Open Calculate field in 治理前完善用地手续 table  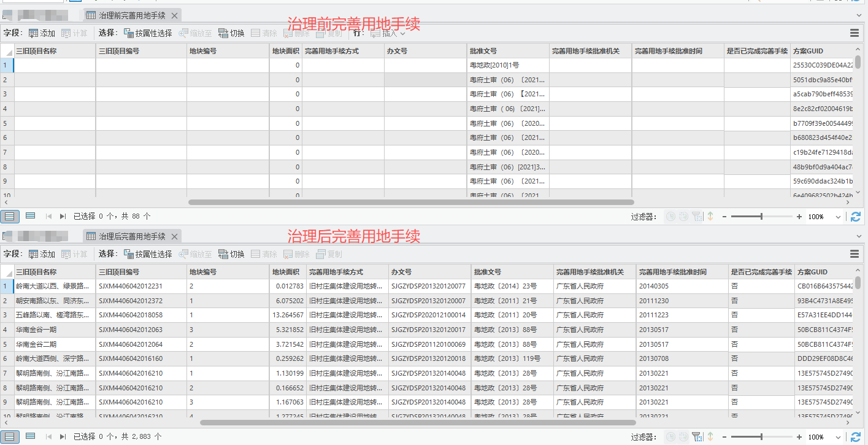(x=74, y=33)
